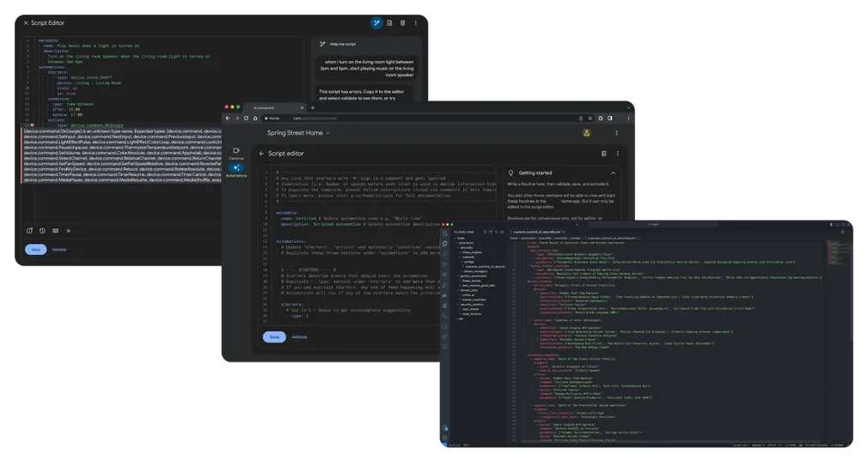Viewport: 868px width, 462px height.
Task: Click the yellow flask labs icon
Action: point(587,133)
